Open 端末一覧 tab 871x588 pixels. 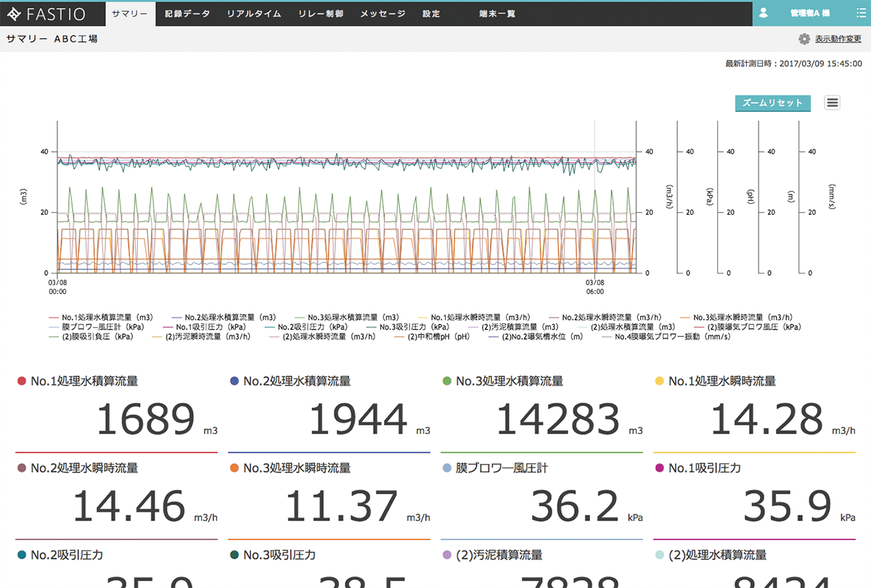click(497, 14)
